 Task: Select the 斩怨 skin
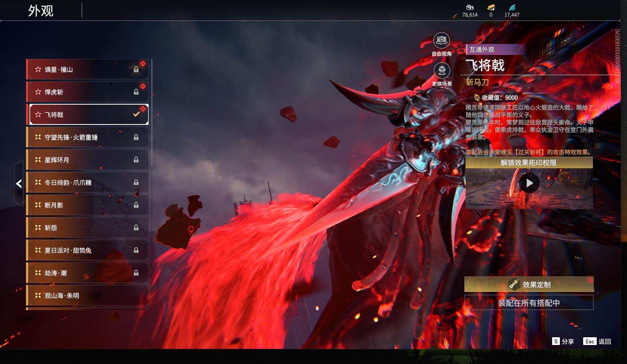click(87, 228)
